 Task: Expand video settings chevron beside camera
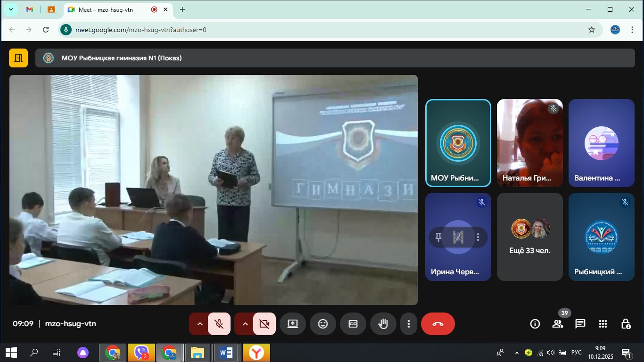[245, 324]
